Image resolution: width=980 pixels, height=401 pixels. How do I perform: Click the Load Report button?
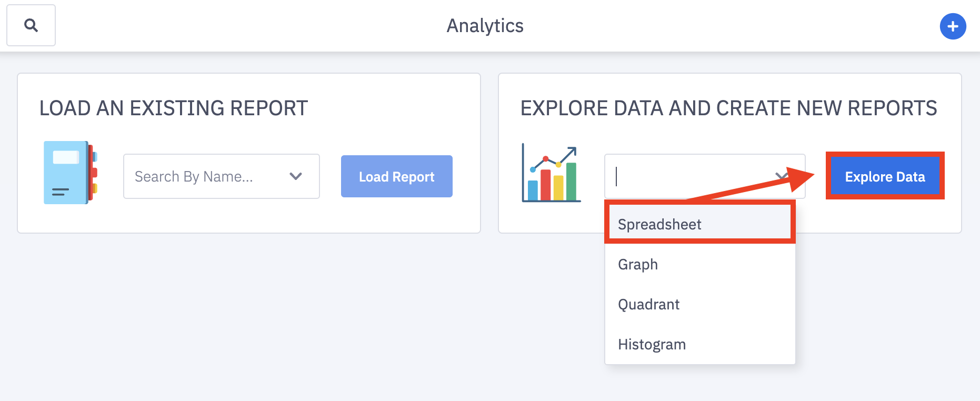coord(397,176)
